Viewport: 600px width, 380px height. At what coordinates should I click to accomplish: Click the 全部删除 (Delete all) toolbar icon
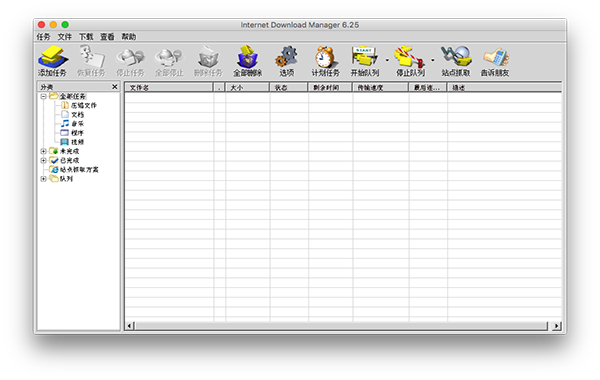[x=248, y=61]
